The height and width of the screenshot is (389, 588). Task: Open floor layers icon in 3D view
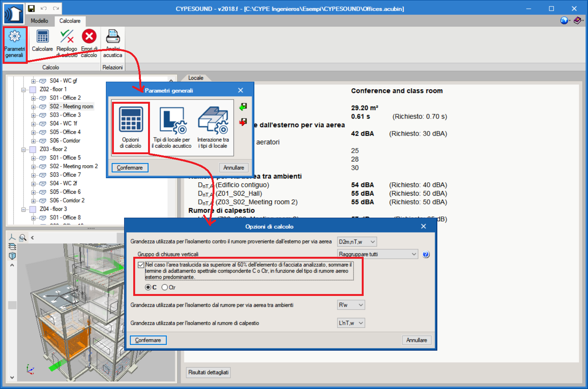pos(12,247)
